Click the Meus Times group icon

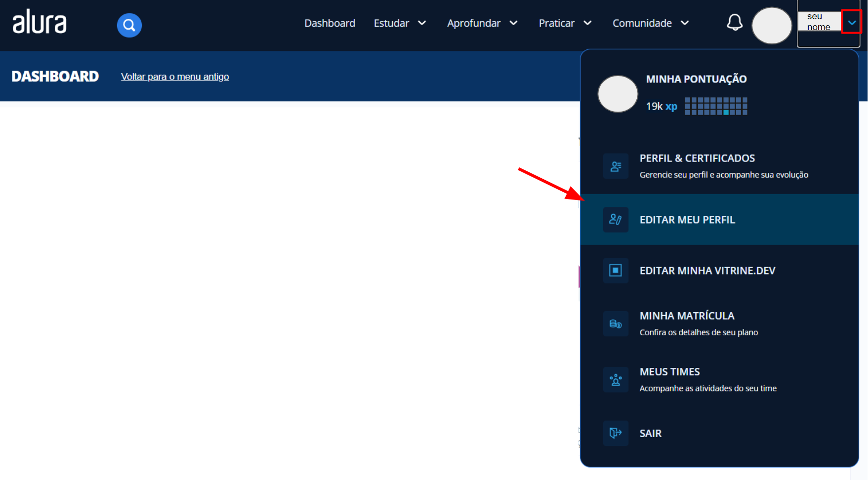pyautogui.click(x=615, y=380)
